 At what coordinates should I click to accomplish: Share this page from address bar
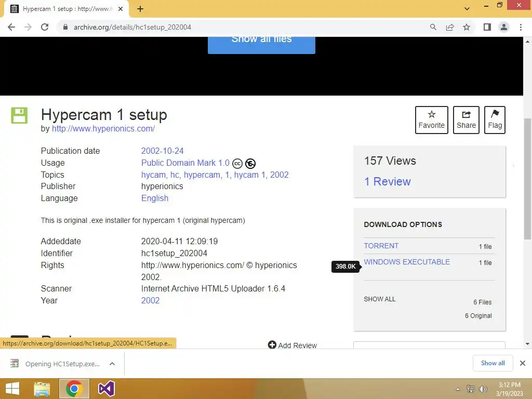tap(450, 27)
